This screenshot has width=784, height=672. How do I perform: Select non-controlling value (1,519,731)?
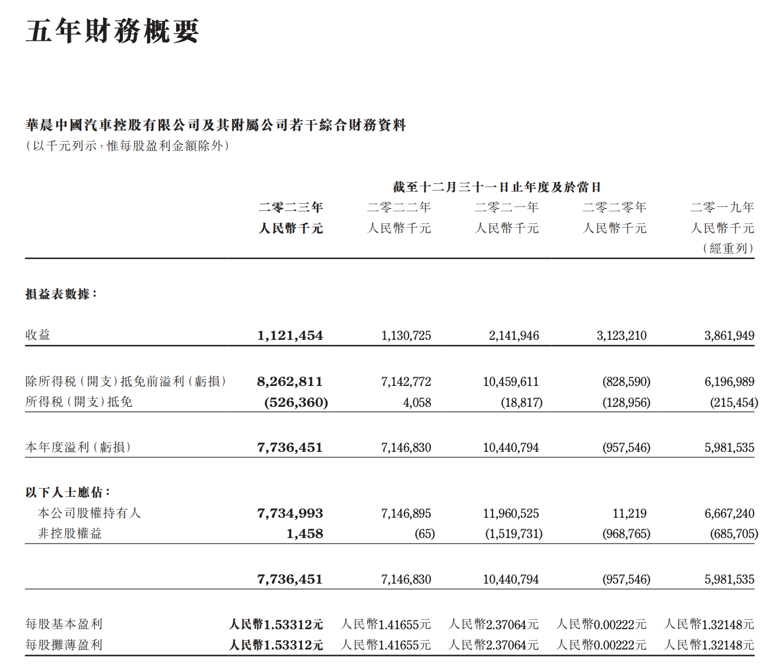(513, 534)
